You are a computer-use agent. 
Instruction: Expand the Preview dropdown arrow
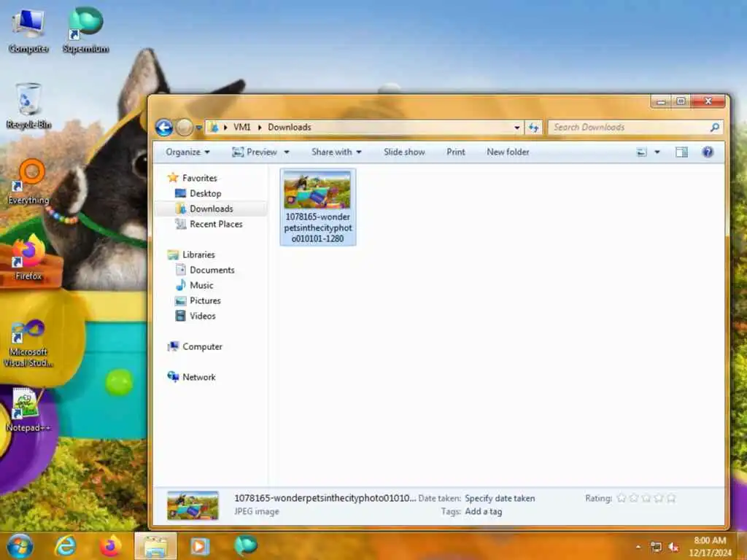tap(287, 152)
